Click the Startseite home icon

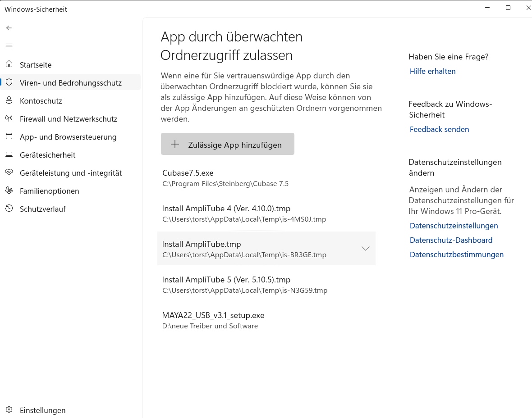click(x=9, y=64)
